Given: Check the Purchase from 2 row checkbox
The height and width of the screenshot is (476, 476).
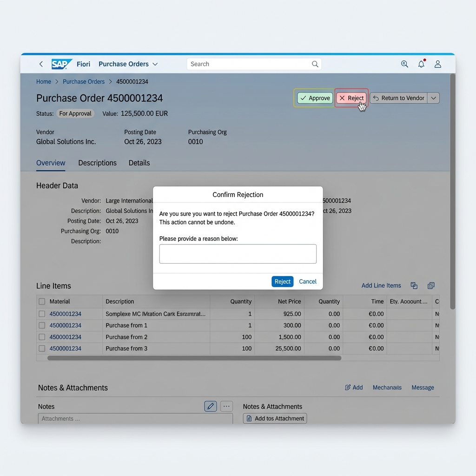Looking at the screenshot, I should click(x=42, y=337).
